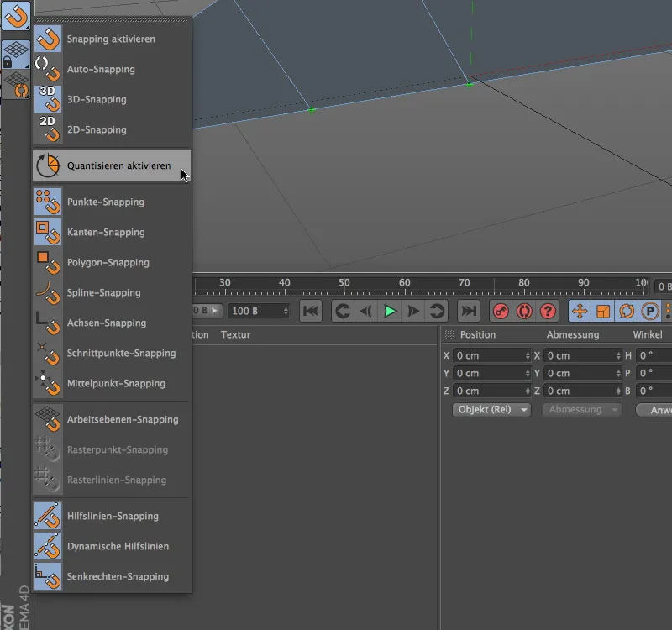Toggle parameter (P) keyframe recording icon

(650, 311)
